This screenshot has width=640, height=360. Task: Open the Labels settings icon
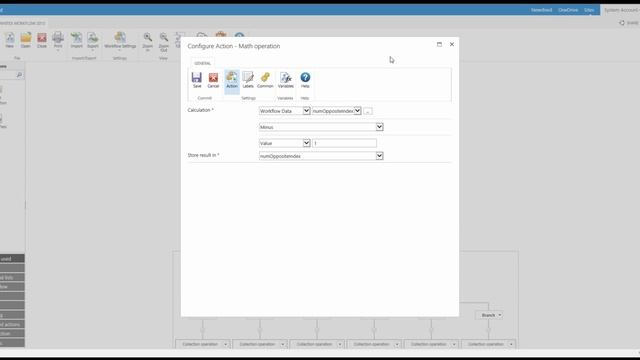[248, 80]
